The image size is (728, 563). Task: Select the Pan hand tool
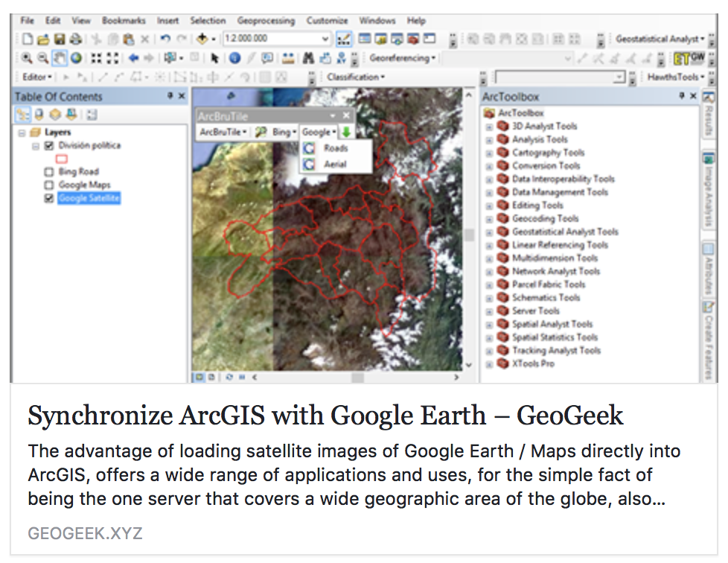60,58
